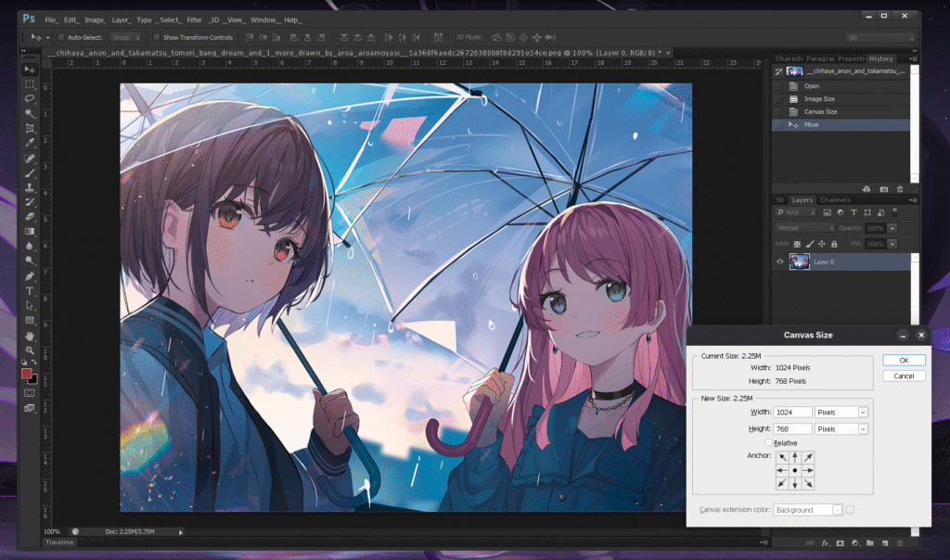The width and height of the screenshot is (950, 560).
Task: Select the Eraser tool
Action: tap(29, 217)
